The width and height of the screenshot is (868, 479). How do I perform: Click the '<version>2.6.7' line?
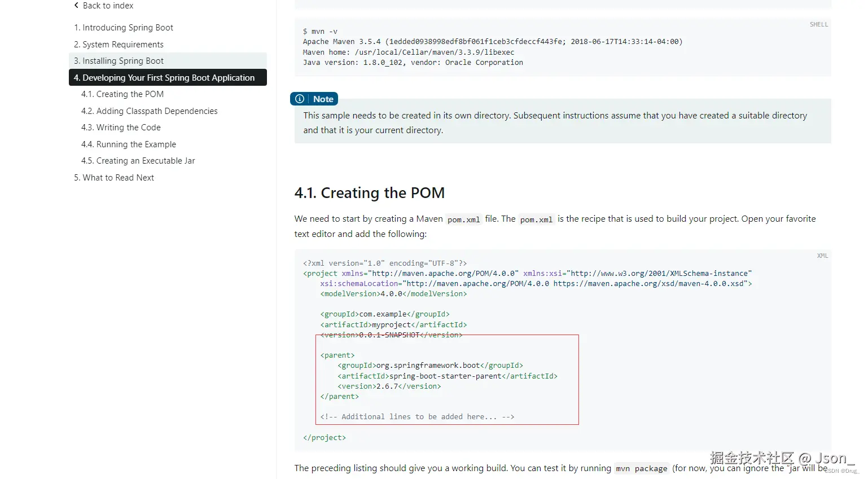389,386
